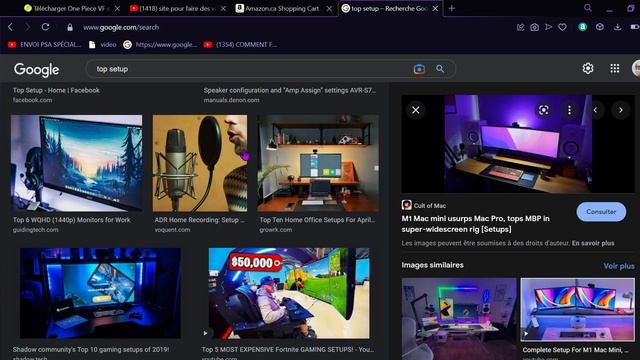Open the preview three-dot options menu
Image resolution: width=640 pixels, height=360 pixels.
tap(569, 110)
